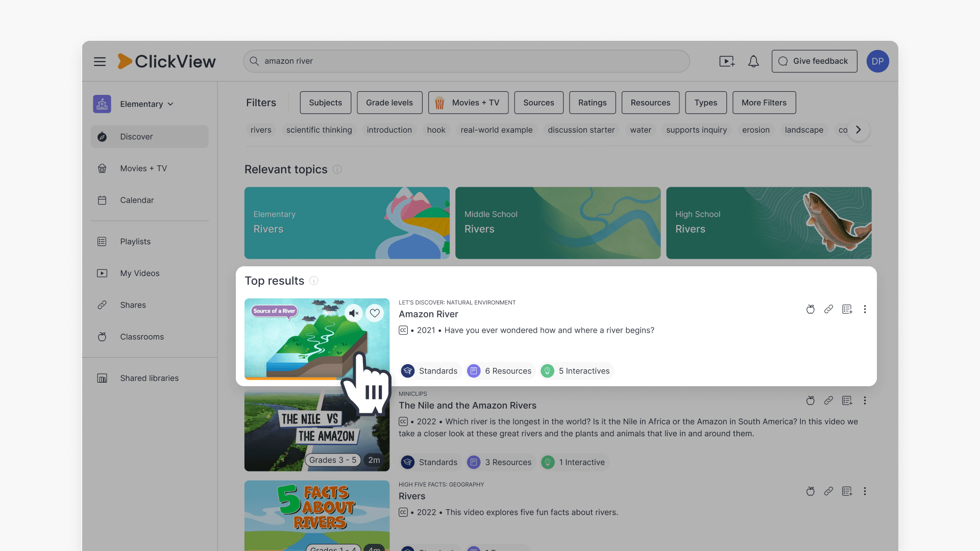Open the DP user profile avatar
This screenshot has width=980, height=551.
click(x=877, y=61)
